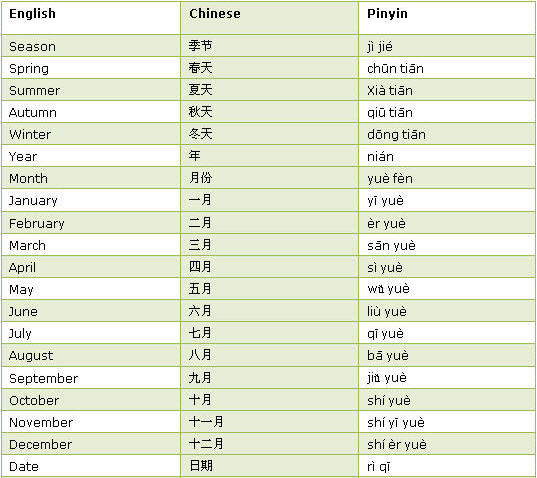Screen dimensions: 537x478
Task: Click the pinyin rì qī
Action: point(378,467)
